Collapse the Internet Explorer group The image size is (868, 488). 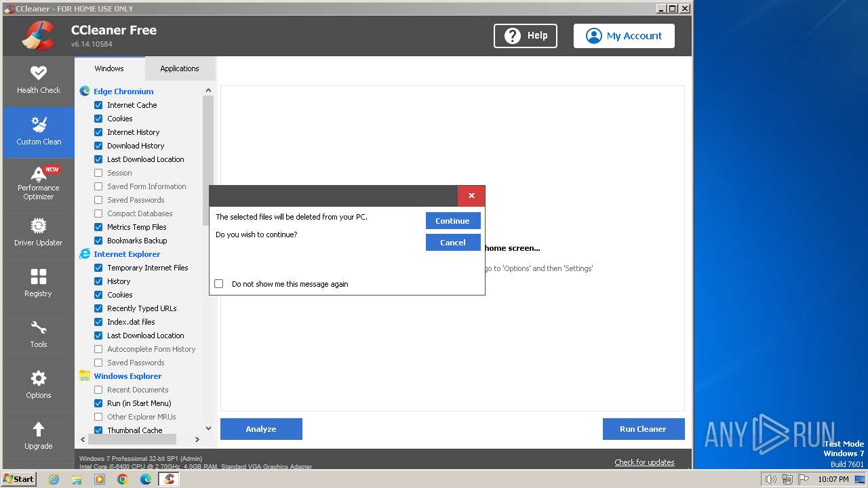(x=127, y=254)
